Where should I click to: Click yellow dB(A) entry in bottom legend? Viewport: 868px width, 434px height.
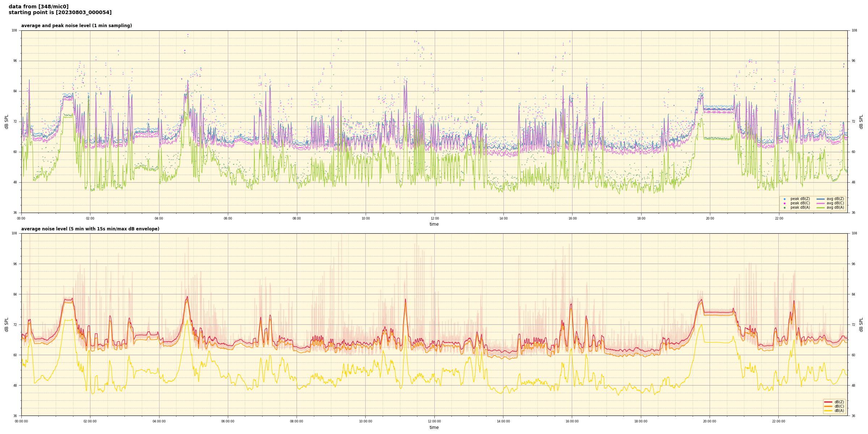coord(828,410)
